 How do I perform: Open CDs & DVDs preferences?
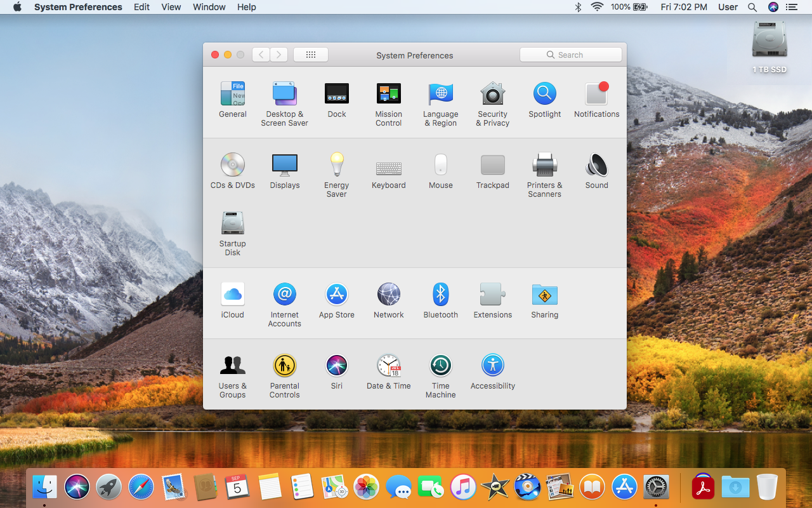(233, 171)
